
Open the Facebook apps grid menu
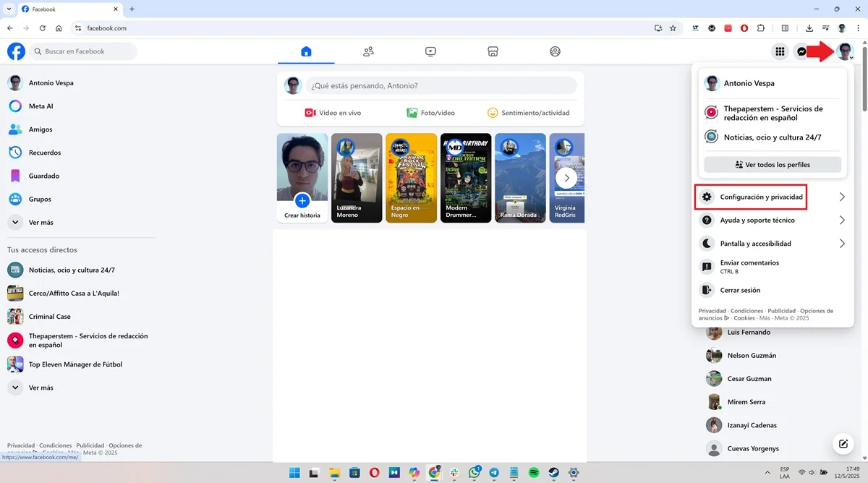pyautogui.click(x=780, y=51)
